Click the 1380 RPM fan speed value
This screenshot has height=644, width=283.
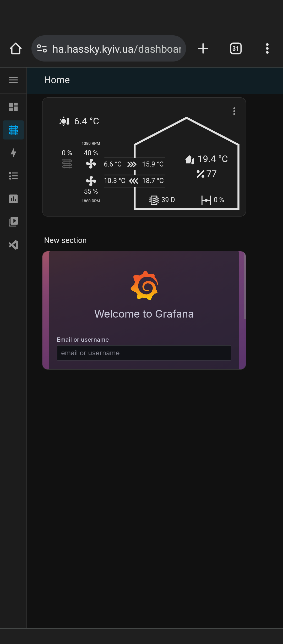point(91,143)
